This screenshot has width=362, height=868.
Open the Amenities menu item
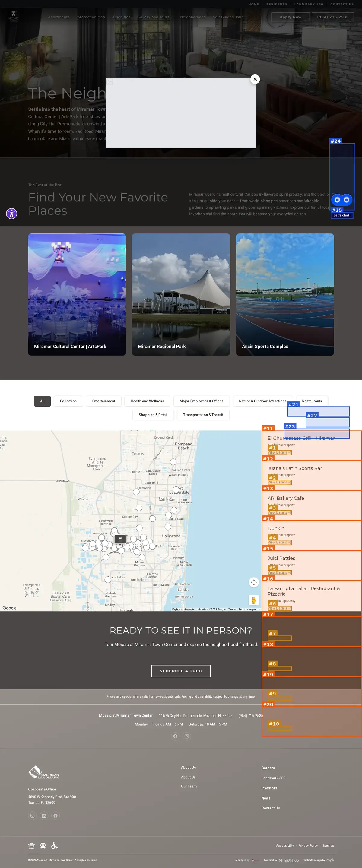pyautogui.click(x=121, y=17)
